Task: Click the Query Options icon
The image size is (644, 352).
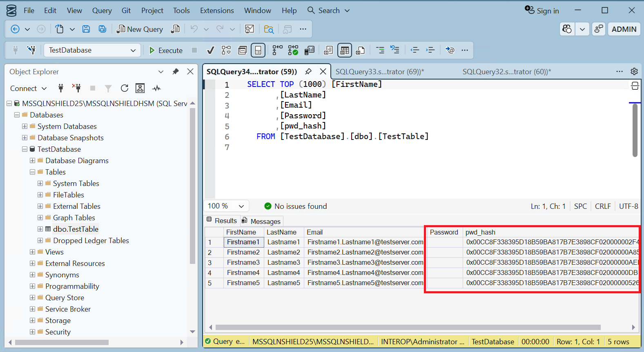Action: click(x=243, y=50)
